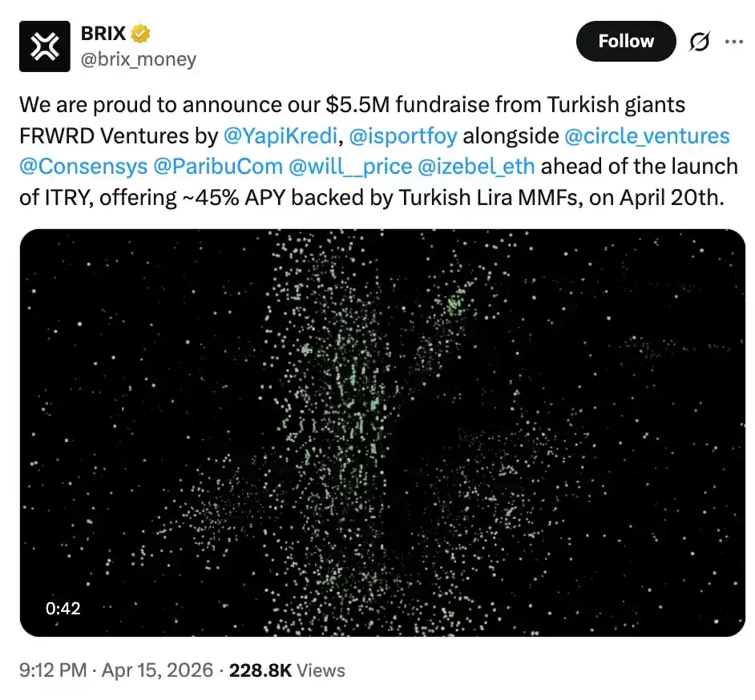Screen dimensions: 755x700
Task: Click the @brix_money handle
Action: click(x=139, y=59)
